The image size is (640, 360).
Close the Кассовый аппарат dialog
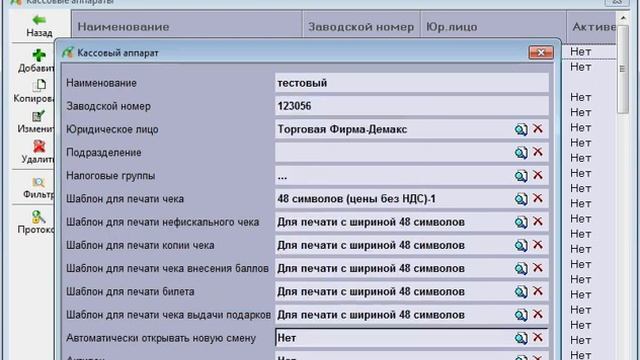541,53
